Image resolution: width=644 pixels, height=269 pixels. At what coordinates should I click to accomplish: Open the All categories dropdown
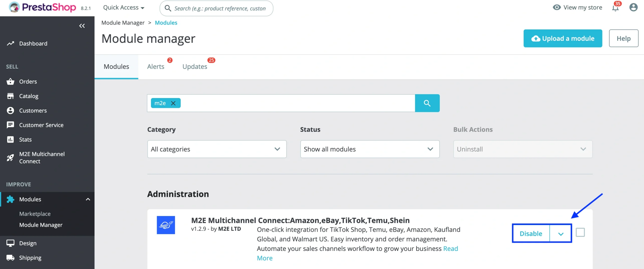(217, 149)
